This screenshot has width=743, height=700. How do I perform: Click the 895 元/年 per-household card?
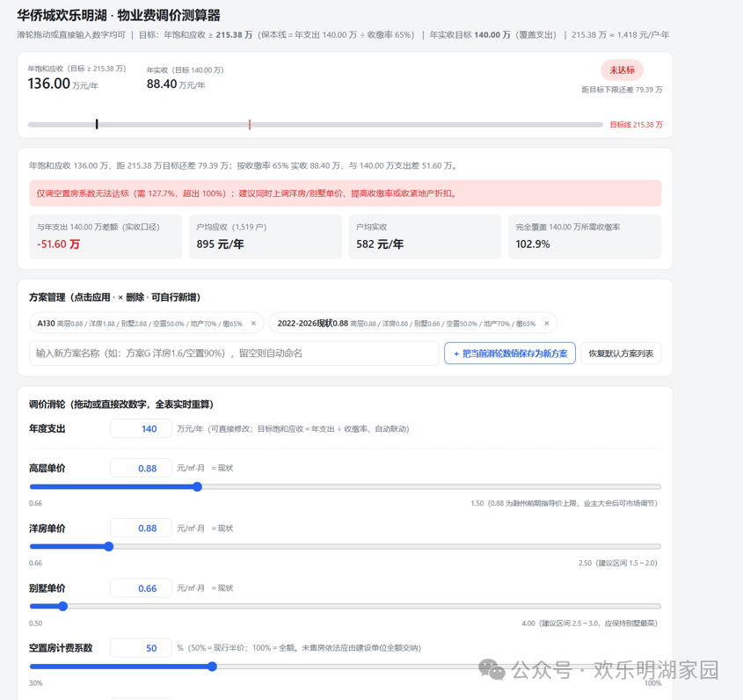point(266,237)
